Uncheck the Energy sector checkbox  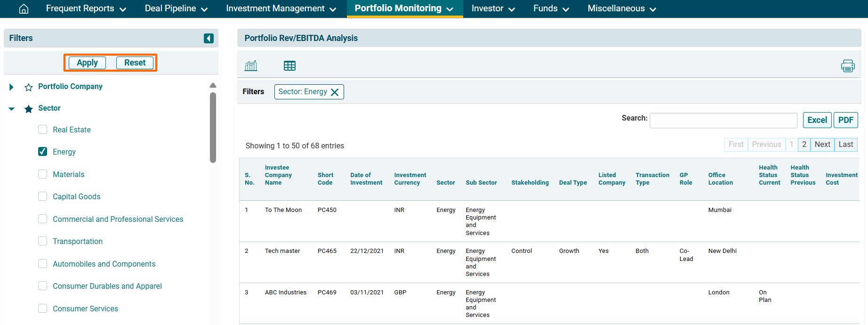(x=43, y=152)
